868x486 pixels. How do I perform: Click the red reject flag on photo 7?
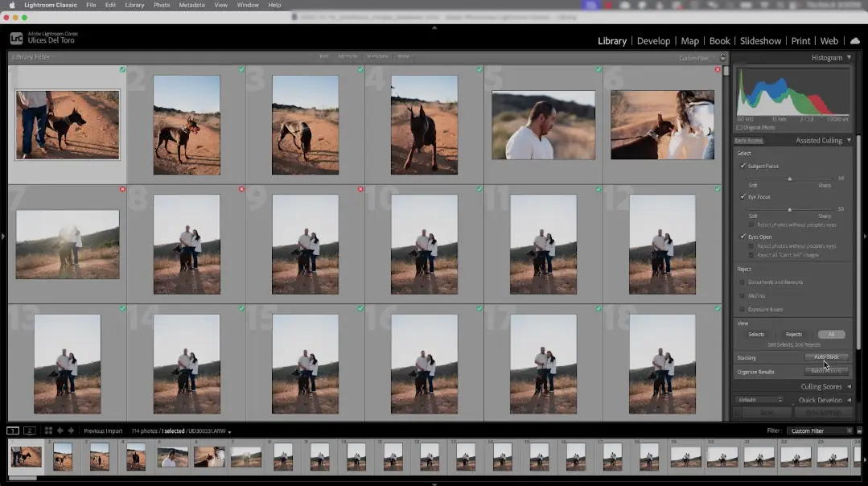[122, 189]
